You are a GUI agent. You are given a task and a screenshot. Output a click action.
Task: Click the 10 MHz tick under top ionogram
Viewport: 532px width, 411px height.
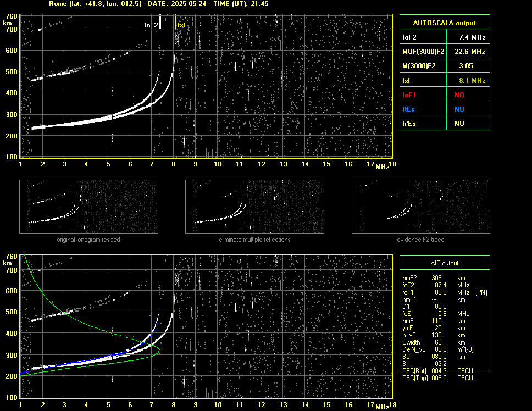click(218, 164)
